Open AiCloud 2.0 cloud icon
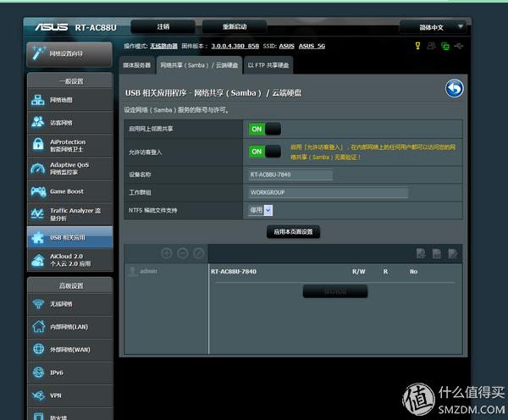The image size is (508, 420). [x=38, y=260]
